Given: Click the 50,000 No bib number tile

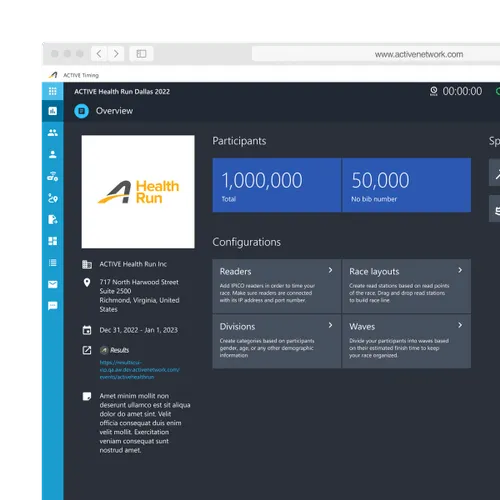Looking at the screenshot, I should click(x=407, y=185).
